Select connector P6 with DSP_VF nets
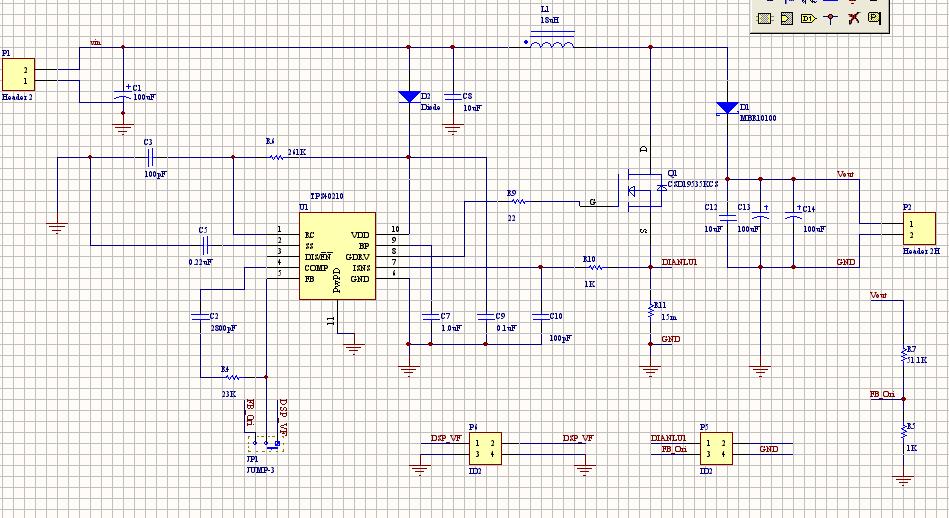The width and height of the screenshot is (949, 518). 485,448
